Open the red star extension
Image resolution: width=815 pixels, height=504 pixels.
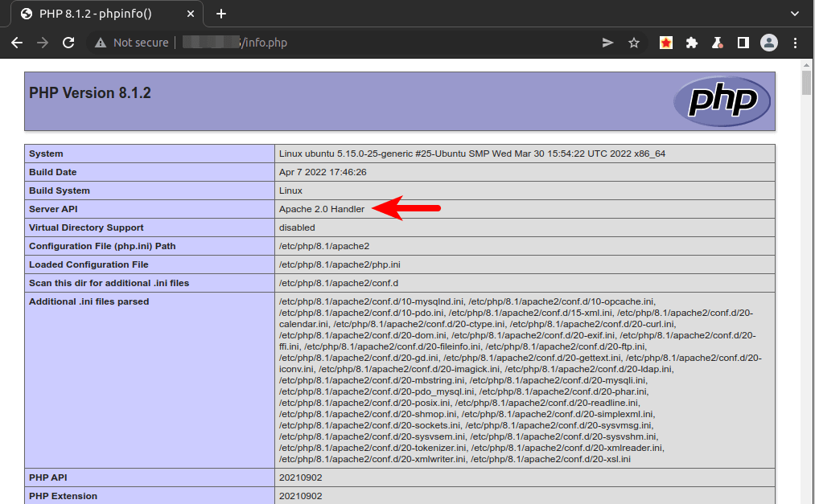(x=666, y=43)
